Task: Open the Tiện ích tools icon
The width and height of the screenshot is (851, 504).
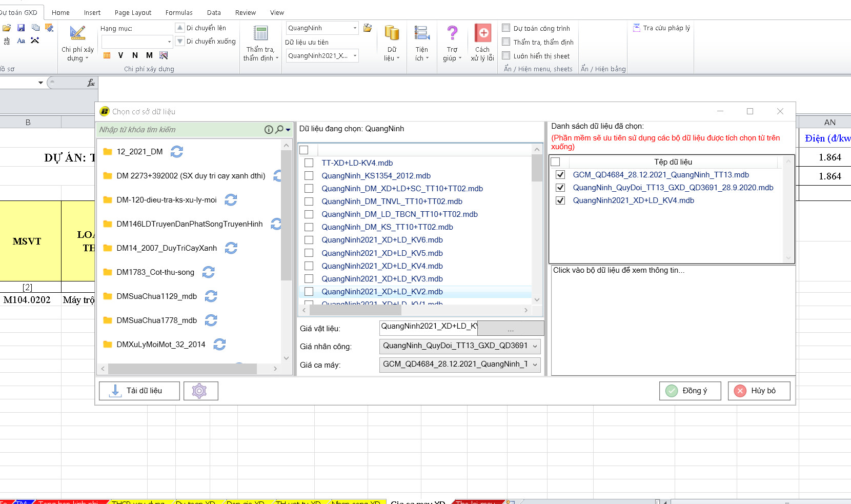Action: click(x=421, y=34)
